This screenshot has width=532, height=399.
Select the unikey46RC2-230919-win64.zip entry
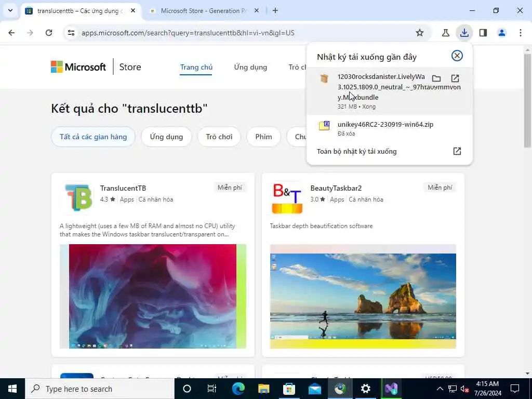point(390,128)
